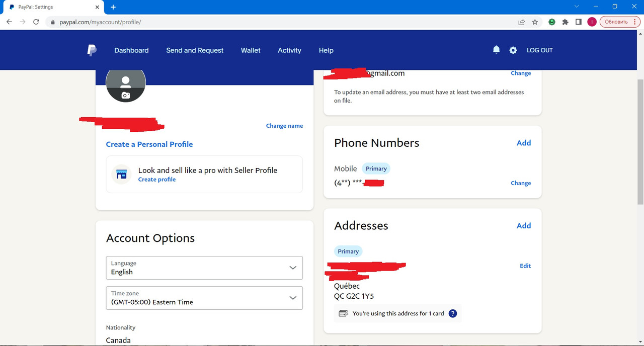The width and height of the screenshot is (644, 346).
Task: Click the 'Phone Numbers' heading
Action: [377, 143]
